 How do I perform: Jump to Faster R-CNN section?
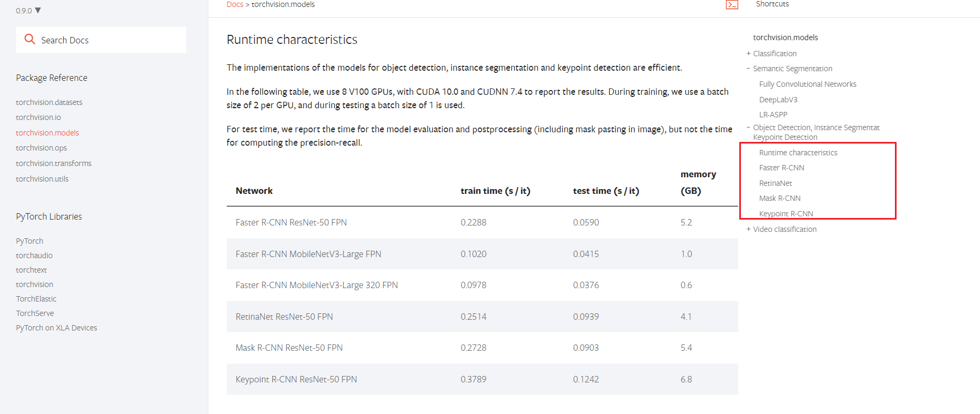point(782,168)
